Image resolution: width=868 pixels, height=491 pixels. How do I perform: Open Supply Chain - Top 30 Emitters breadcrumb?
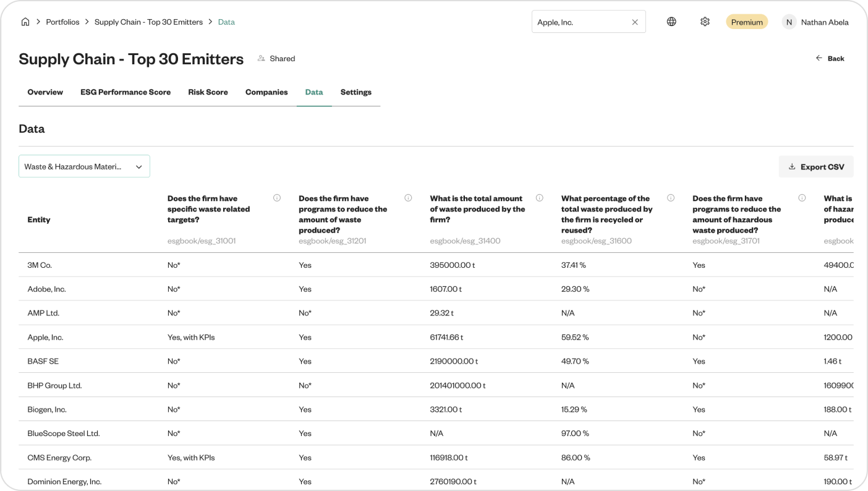(x=148, y=22)
